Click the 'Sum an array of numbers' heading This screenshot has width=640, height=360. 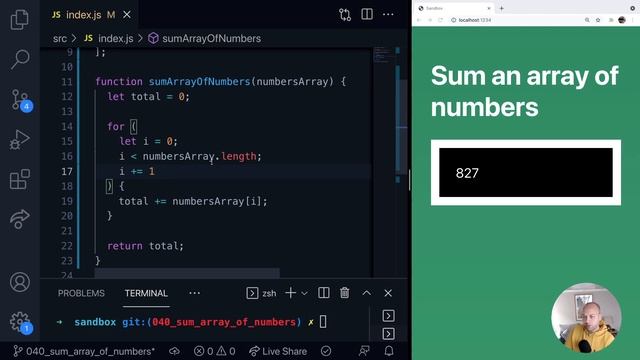click(x=524, y=91)
